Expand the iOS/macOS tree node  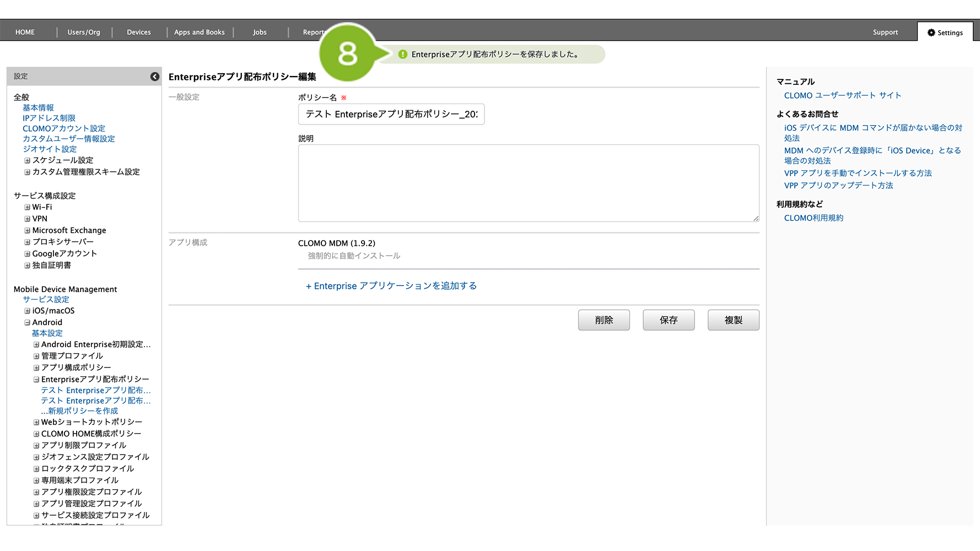(x=27, y=311)
